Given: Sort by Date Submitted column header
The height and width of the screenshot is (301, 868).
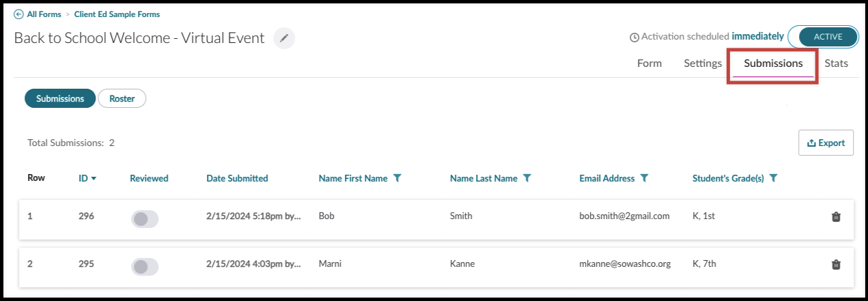Looking at the screenshot, I should click(x=237, y=178).
